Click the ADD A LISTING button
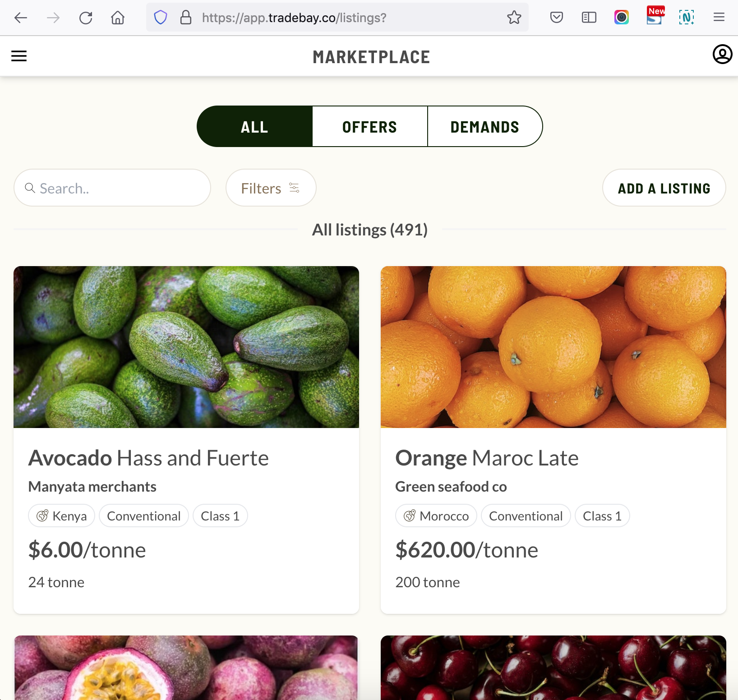Screen dimensions: 738x700 click(664, 188)
